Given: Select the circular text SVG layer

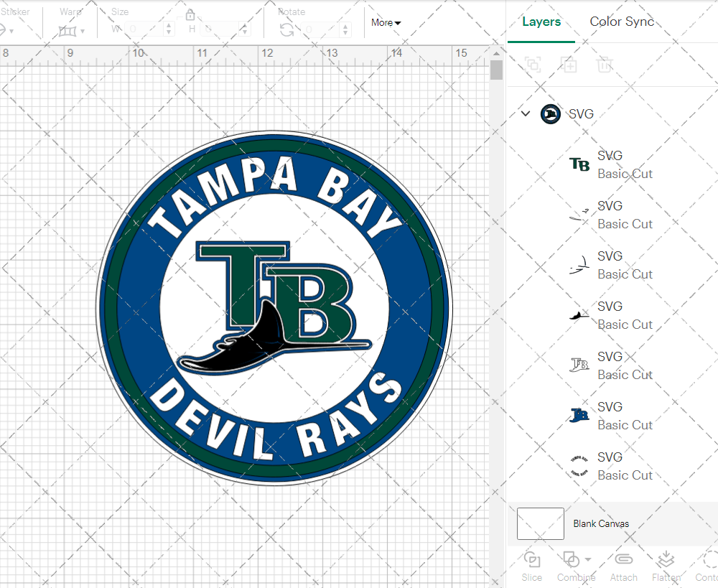Looking at the screenshot, I should (610, 466).
